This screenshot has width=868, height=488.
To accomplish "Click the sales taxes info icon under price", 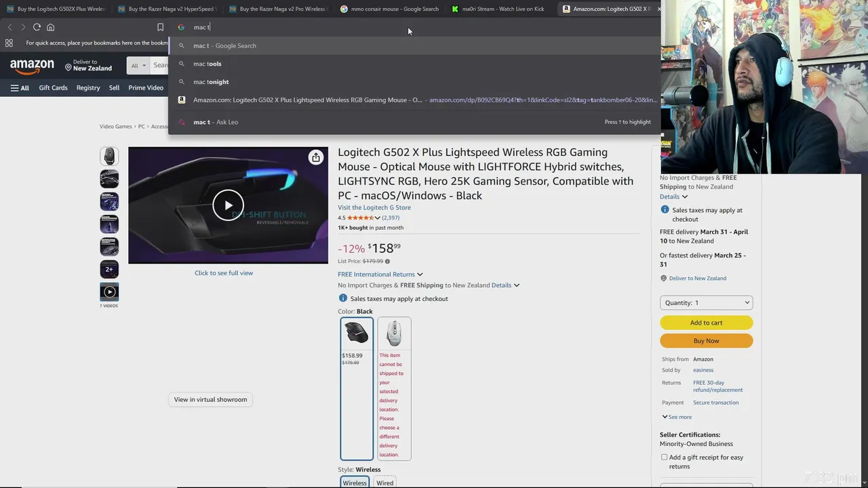I will click(x=342, y=298).
